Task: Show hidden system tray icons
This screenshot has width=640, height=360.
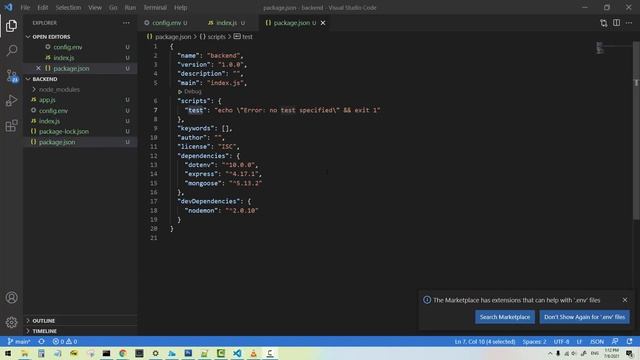Action: click(550, 353)
